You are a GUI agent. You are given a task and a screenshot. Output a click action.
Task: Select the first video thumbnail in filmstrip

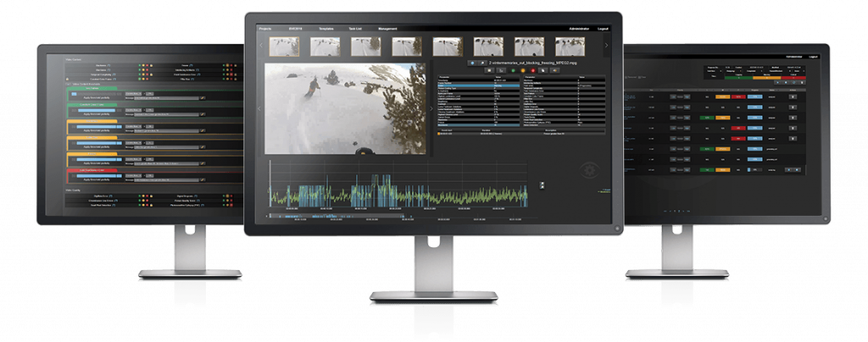point(285,46)
